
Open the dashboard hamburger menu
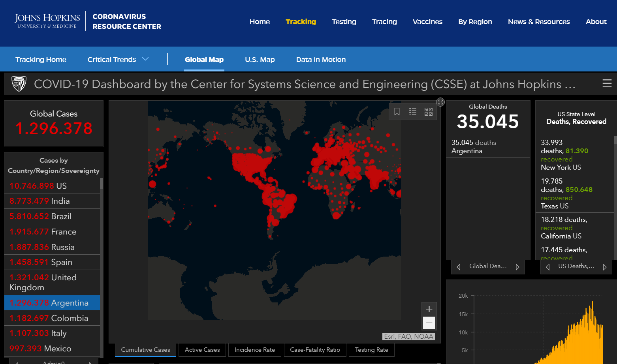coord(607,83)
